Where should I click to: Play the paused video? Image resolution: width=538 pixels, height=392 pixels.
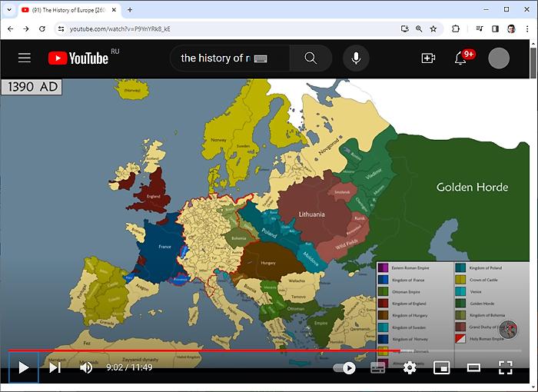(x=23, y=367)
